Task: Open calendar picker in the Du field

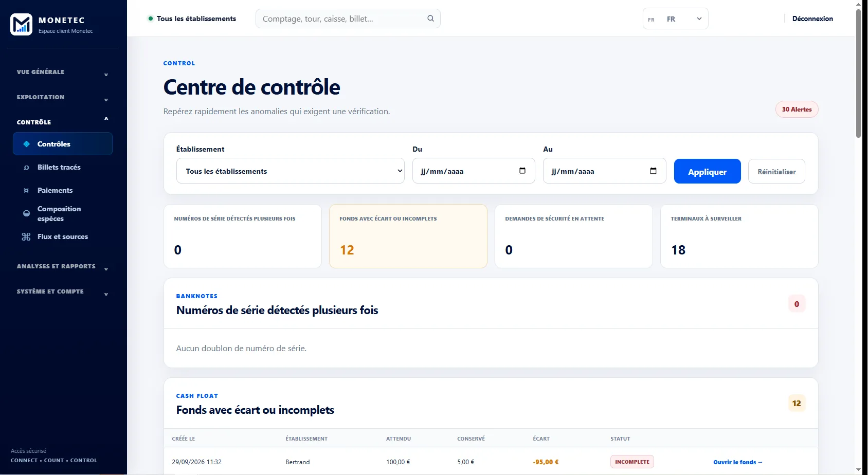Action: pos(522,171)
